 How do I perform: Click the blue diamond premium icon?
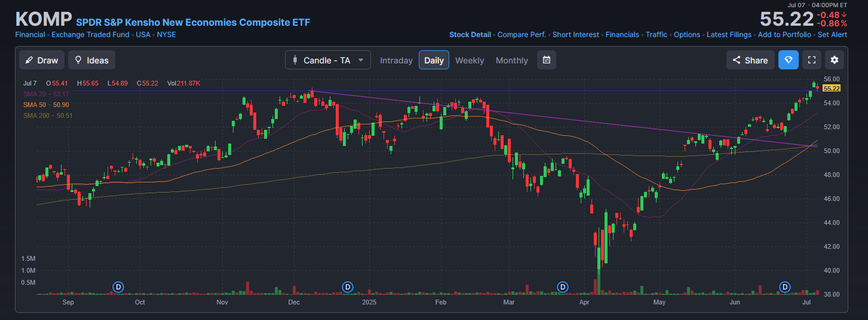[x=788, y=60]
